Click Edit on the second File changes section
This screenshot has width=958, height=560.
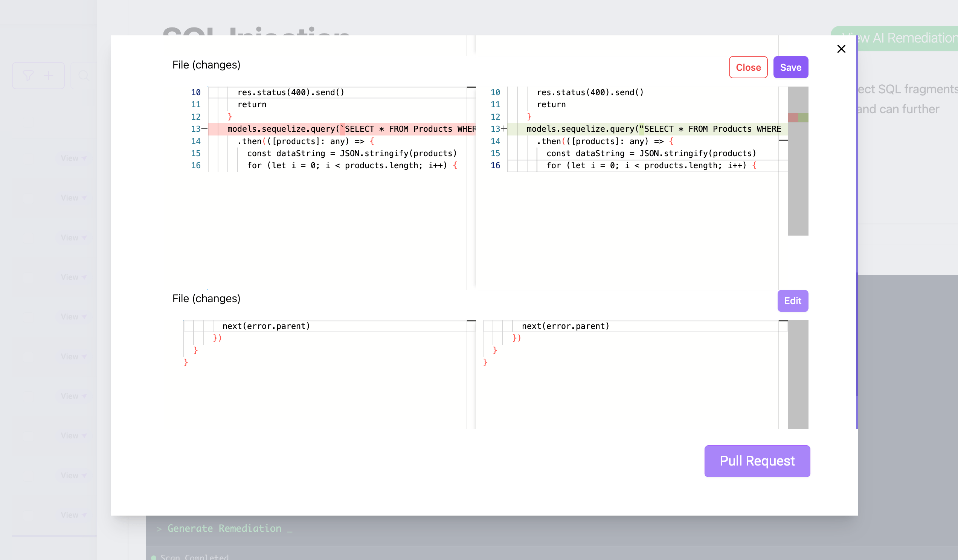coord(793,301)
